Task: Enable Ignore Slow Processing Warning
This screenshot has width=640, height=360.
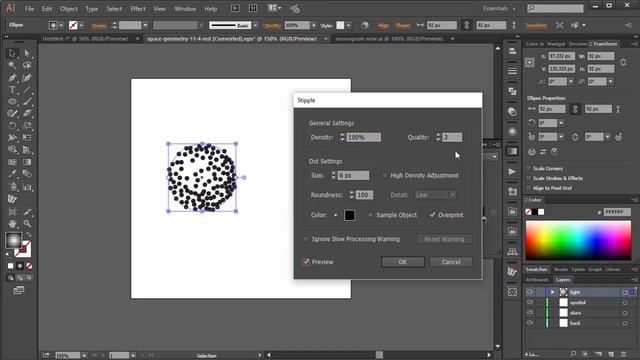Action: click(306, 239)
